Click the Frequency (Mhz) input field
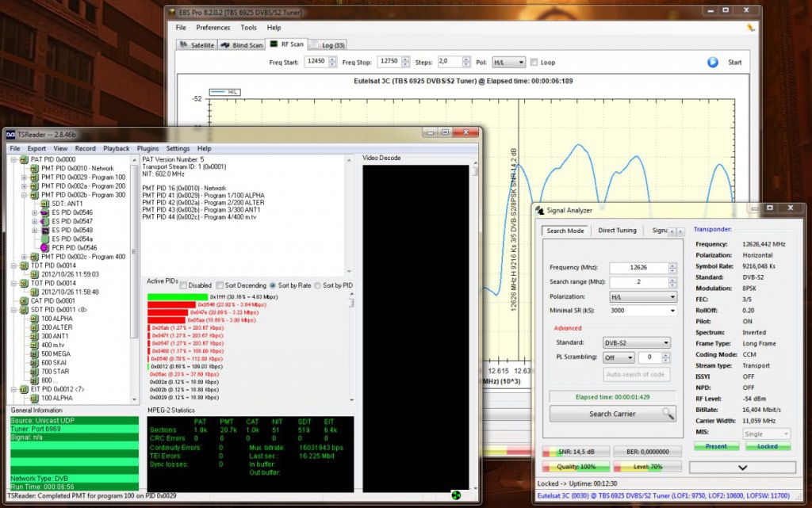Screen dimensions: 812x508 click(x=639, y=268)
